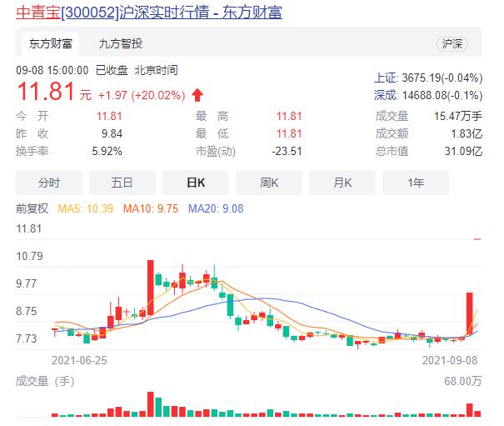The width and height of the screenshot is (504, 426).
Task: Click the 沪深 market badge
Action: pyautogui.click(x=452, y=43)
